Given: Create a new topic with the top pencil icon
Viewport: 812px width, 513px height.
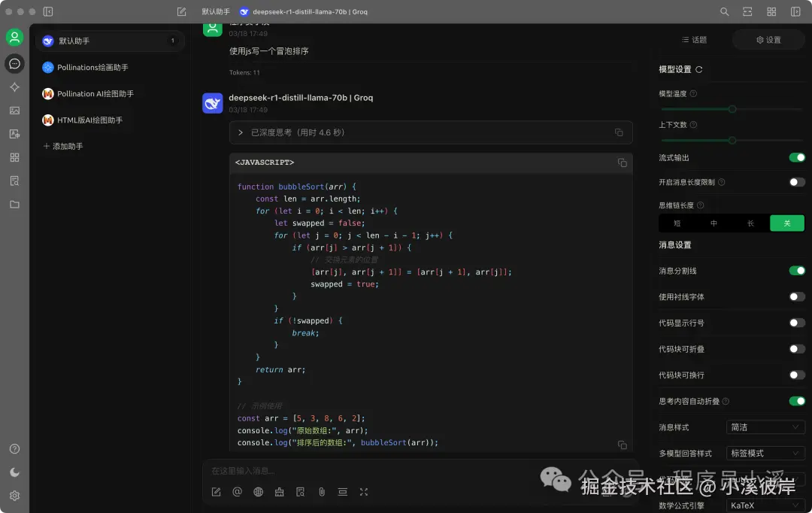Looking at the screenshot, I should coord(181,11).
